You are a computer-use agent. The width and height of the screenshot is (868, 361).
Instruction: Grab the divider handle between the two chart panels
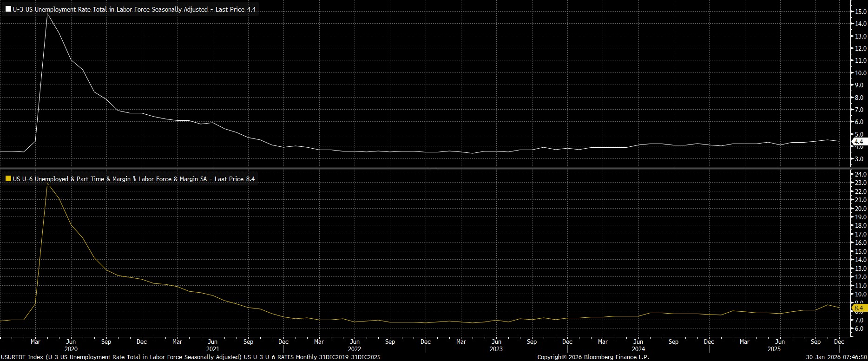click(x=434, y=168)
